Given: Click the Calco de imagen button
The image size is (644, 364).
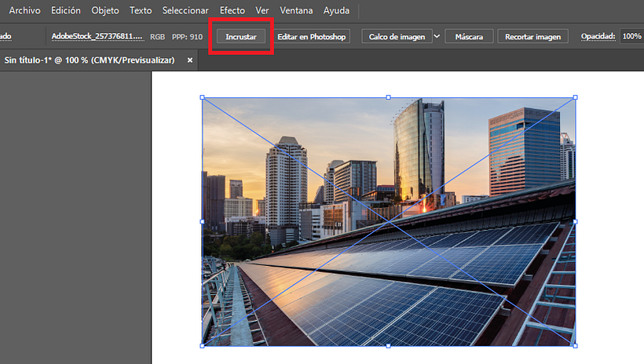Looking at the screenshot, I should click(397, 37).
